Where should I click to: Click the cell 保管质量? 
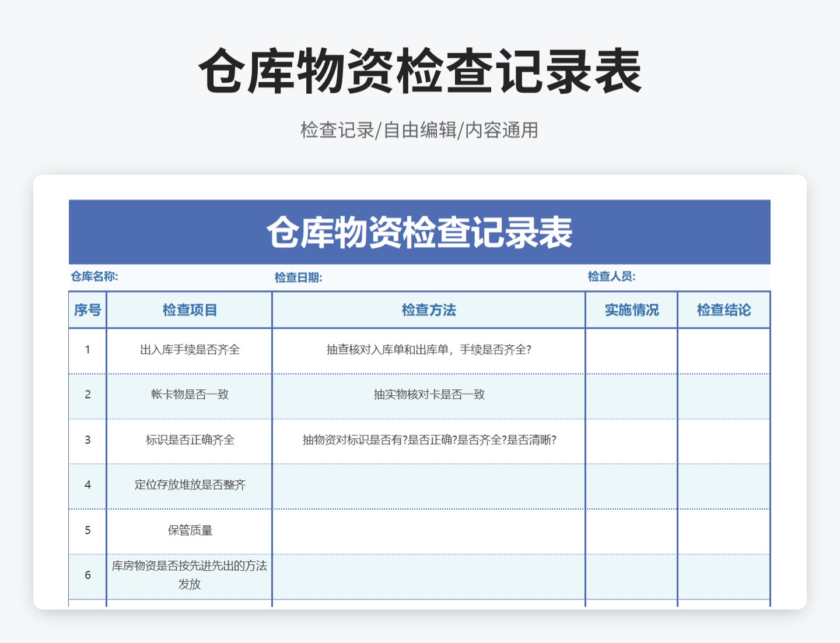pos(189,530)
